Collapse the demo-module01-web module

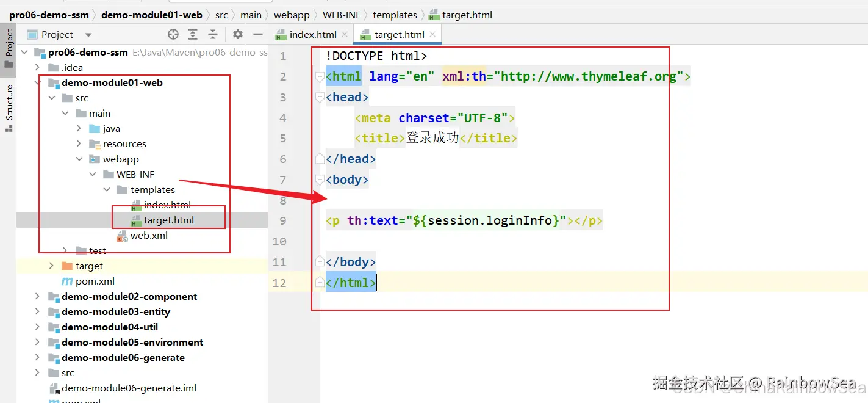[38, 83]
